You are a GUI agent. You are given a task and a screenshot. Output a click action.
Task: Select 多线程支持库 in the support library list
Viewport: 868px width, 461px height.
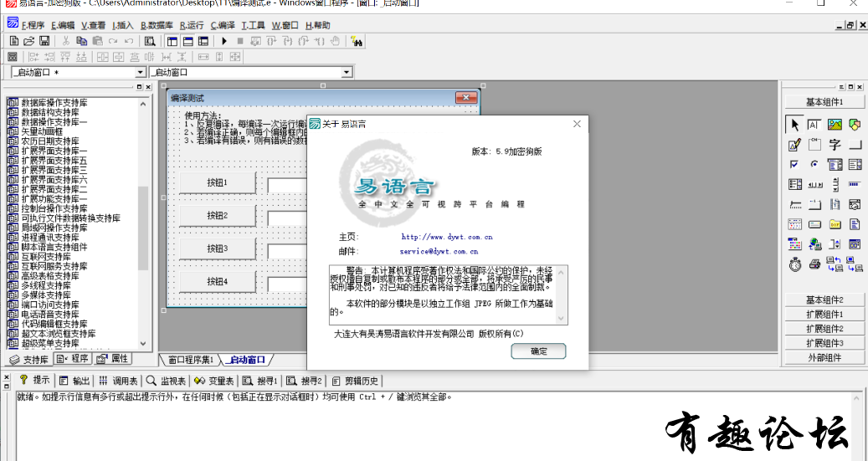coord(46,285)
